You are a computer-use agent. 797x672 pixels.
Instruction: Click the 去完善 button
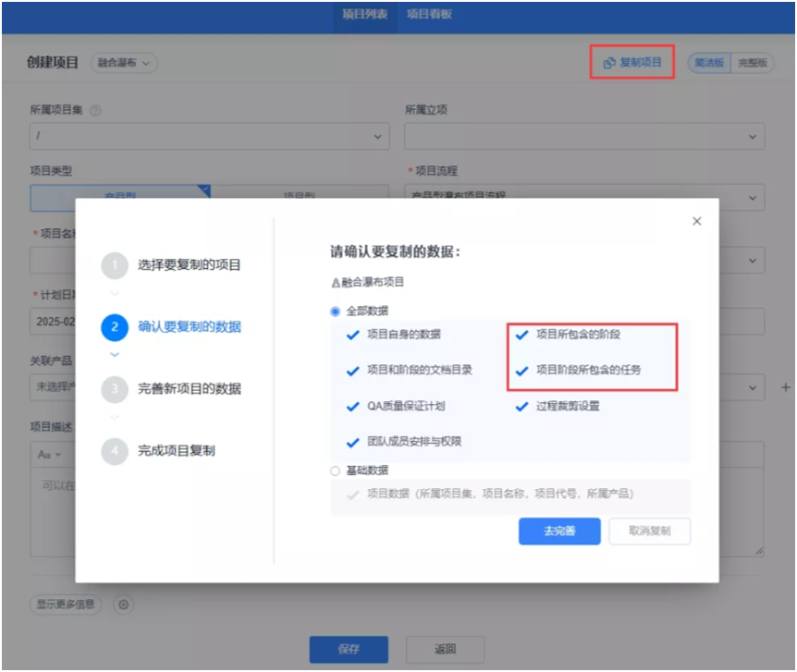(559, 531)
